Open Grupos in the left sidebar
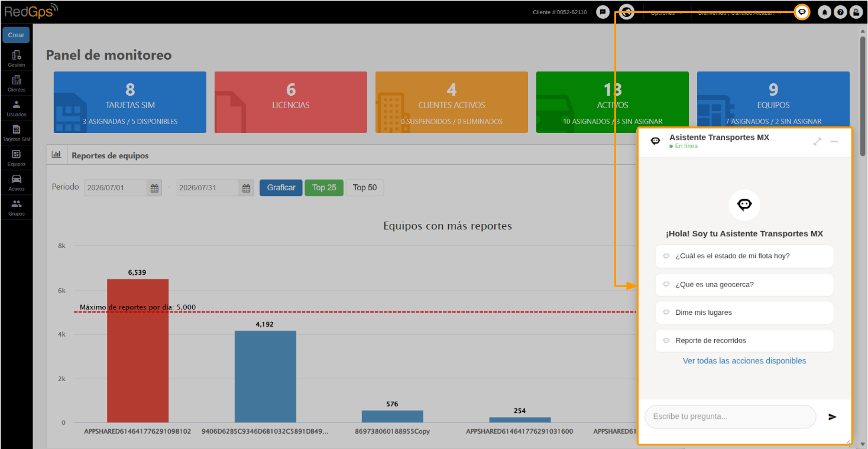 pyautogui.click(x=17, y=207)
